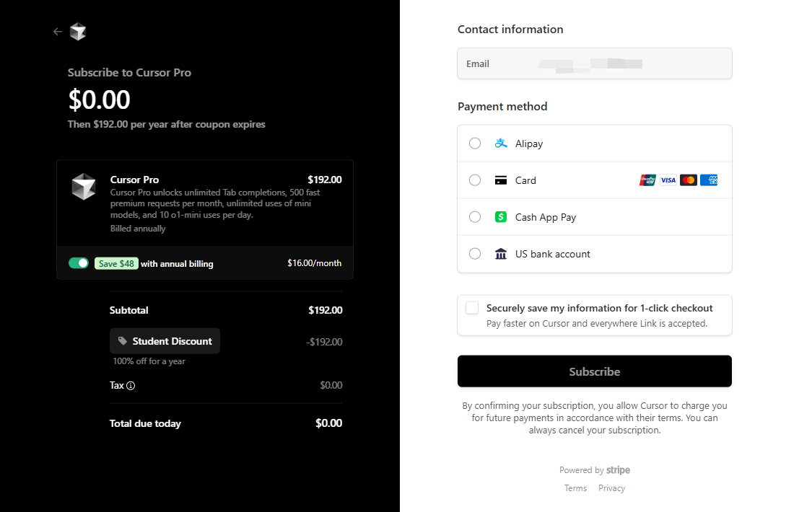Choose the Cash App Pay radio button
This screenshot has height=512, width=812.
click(x=475, y=216)
